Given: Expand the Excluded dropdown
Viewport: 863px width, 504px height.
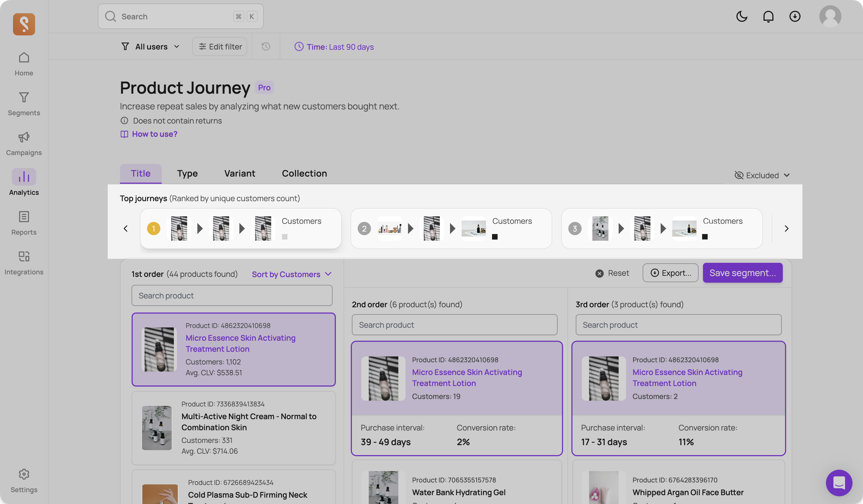Looking at the screenshot, I should (x=762, y=175).
